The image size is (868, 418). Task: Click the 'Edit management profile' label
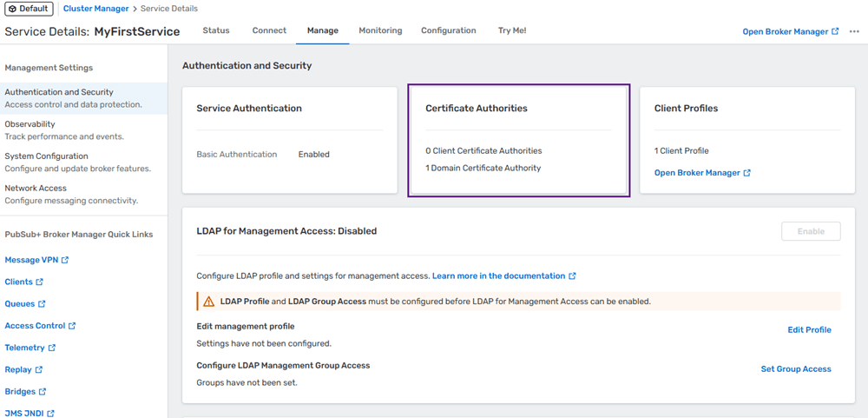(x=246, y=327)
